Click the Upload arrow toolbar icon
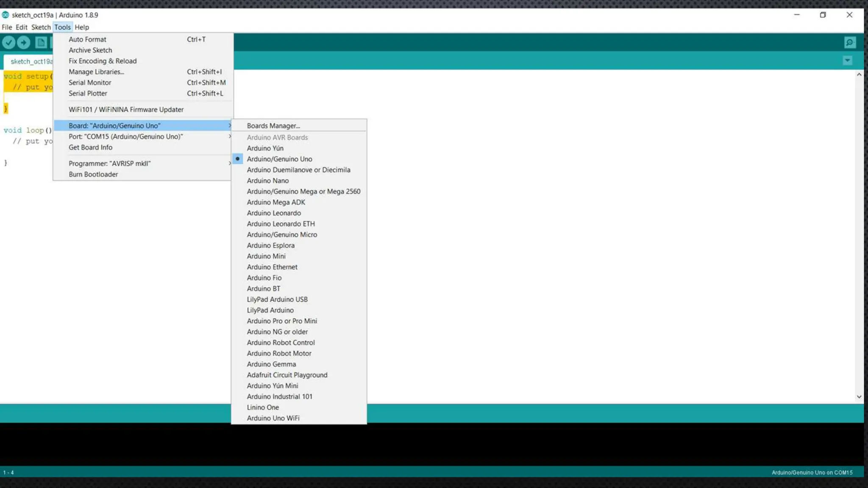Viewport: 868px width, 488px height. pos(24,42)
